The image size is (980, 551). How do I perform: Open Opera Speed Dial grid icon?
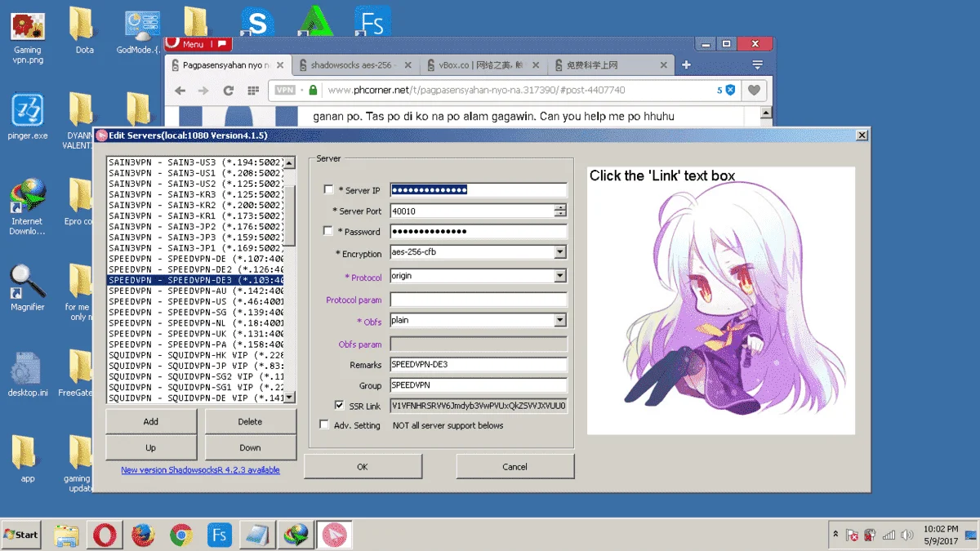(254, 91)
